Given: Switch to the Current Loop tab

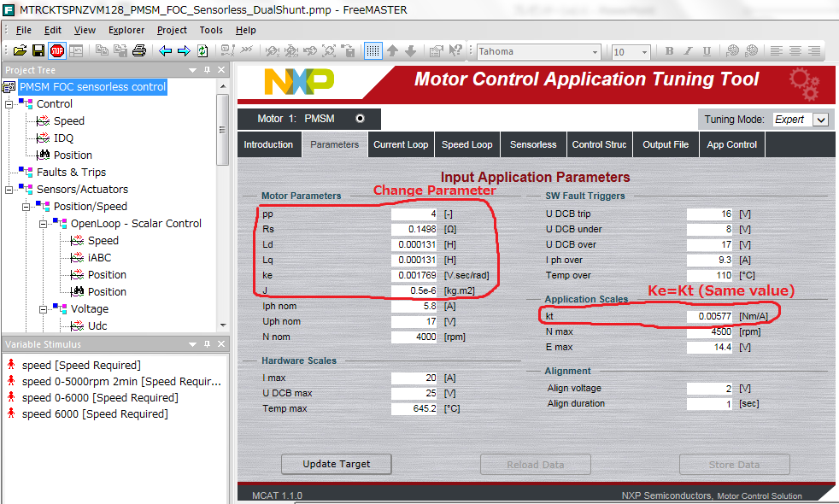Looking at the screenshot, I should pyautogui.click(x=401, y=144).
